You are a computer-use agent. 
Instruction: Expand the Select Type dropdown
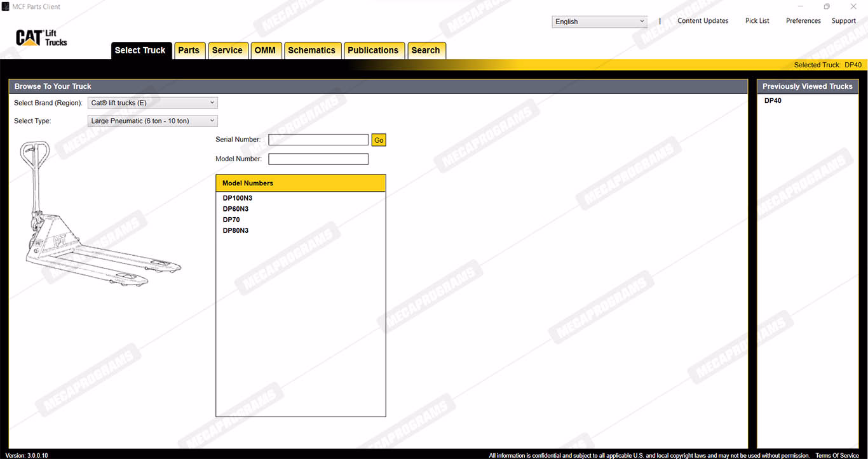153,121
